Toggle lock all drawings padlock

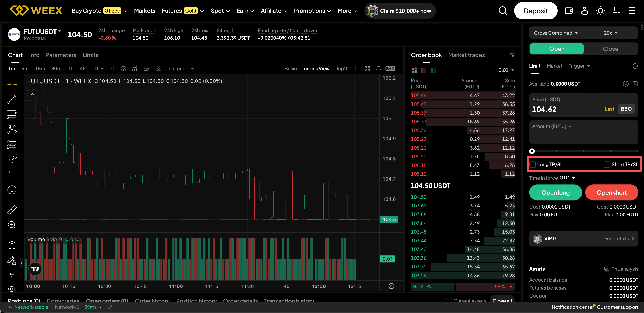click(x=12, y=275)
